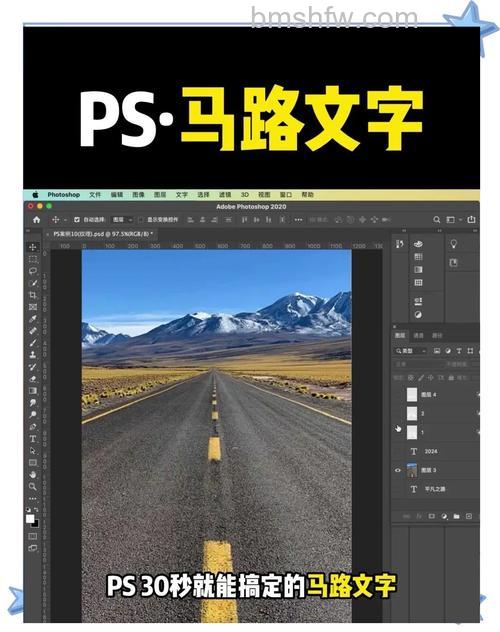
Task: Select the Eraser tool
Action: point(33,379)
